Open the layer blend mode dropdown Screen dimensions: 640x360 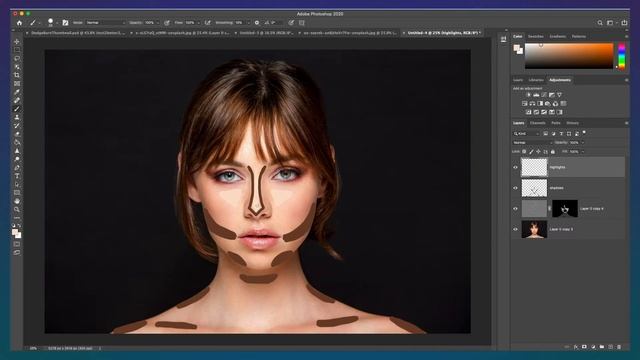pyautogui.click(x=532, y=143)
